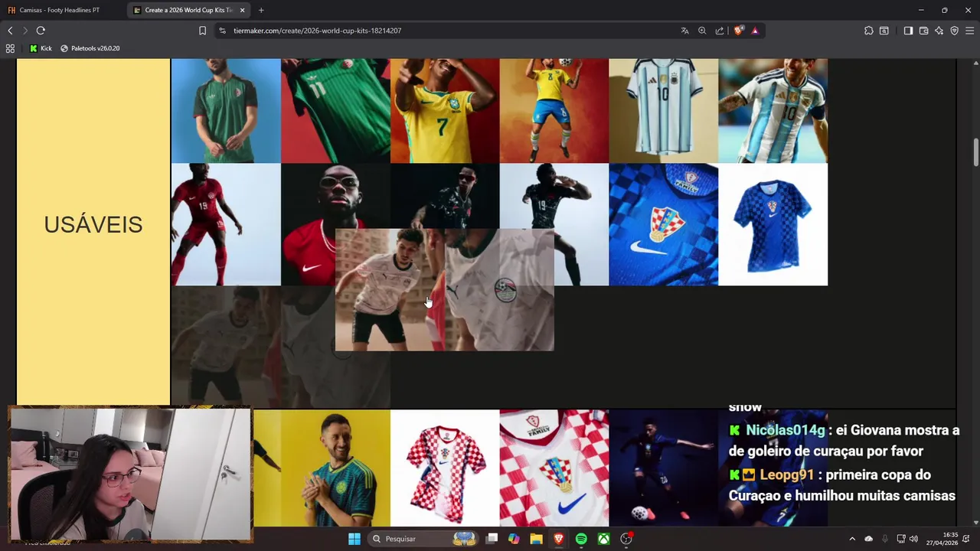Click the tiermaker.com address bar URL
The height and width of the screenshot is (551, 980).
(317, 31)
